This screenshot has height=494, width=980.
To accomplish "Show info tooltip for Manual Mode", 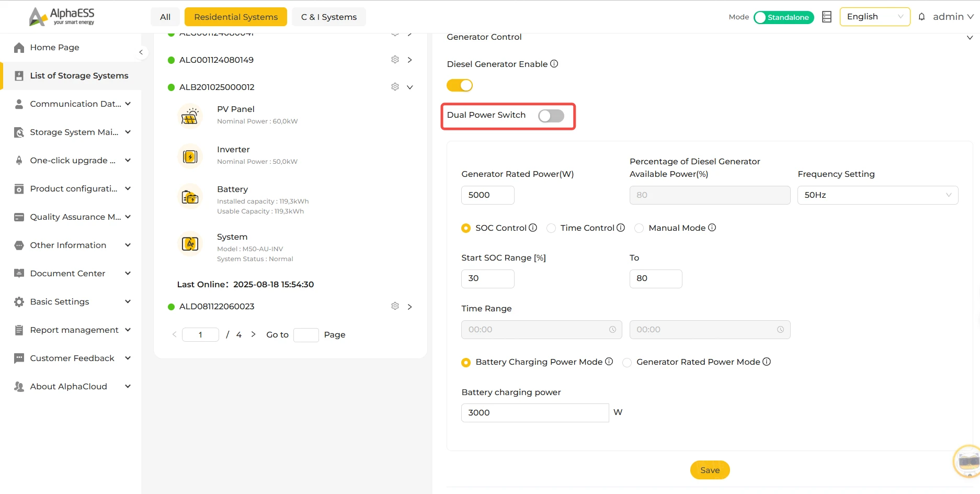I will (x=712, y=228).
